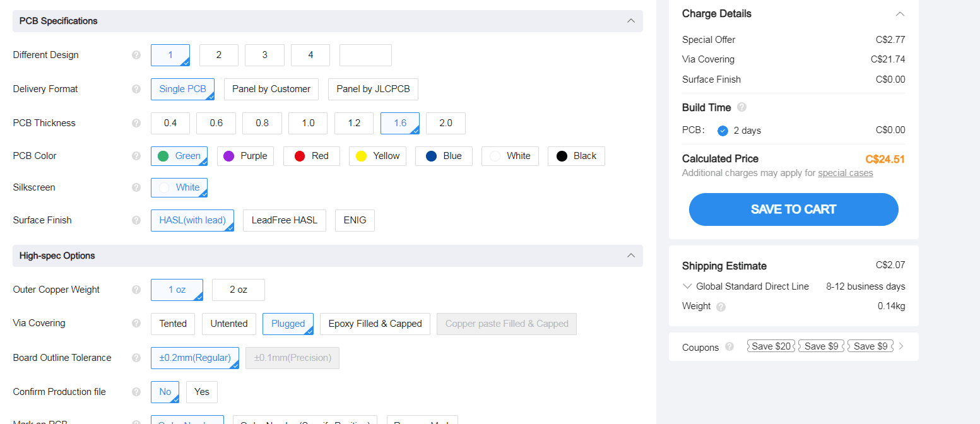The image size is (980, 424).
Task: Select Panel by JLCPCB delivery format
Action: point(373,89)
